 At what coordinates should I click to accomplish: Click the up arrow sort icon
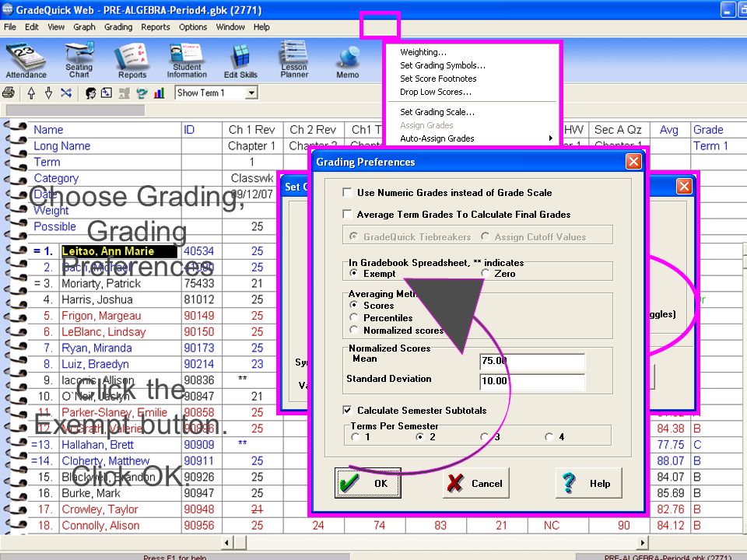(x=31, y=93)
